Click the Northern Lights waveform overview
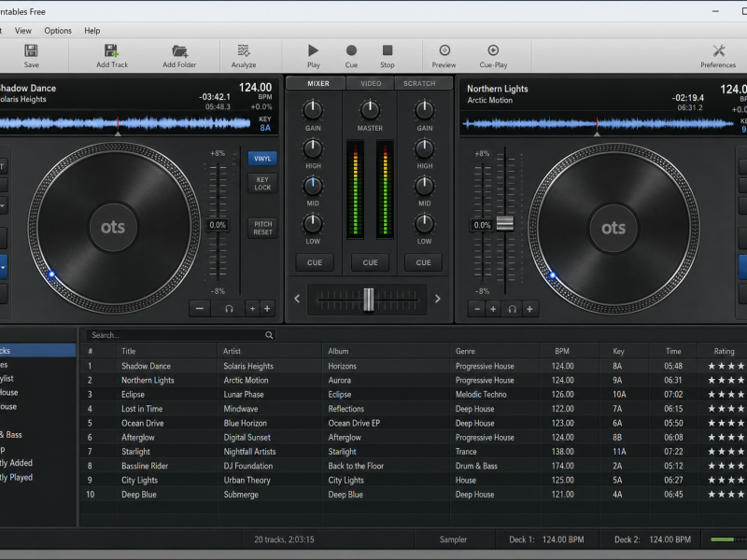The height and width of the screenshot is (560, 747). (599, 124)
